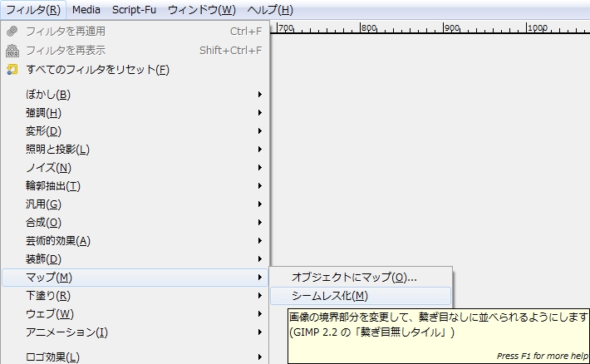Image resolution: width=590 pixels, height=364 pixels.
Task: Choose シームレス化(M) from submenu
Action: click(x=361, y=296)
